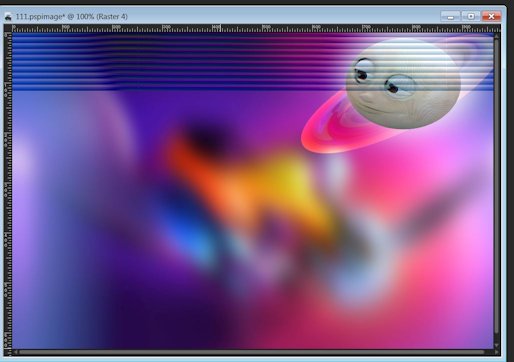Close the 111.pspimage document window
Screen dimensions: 514x362
point(491,16)
